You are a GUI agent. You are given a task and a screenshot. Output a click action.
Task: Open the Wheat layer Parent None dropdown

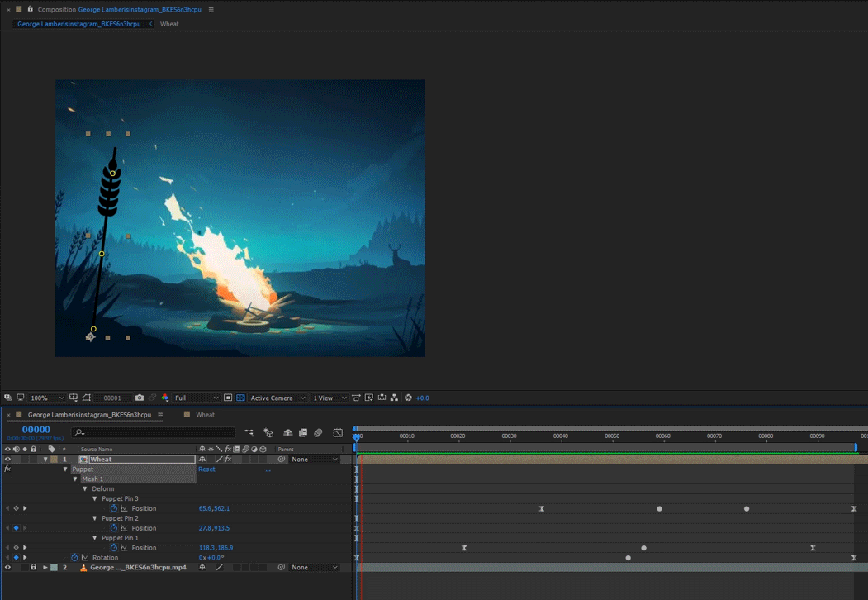[x=315, y=460]
